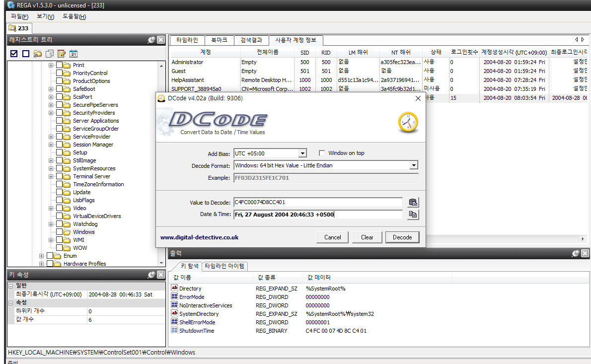Click the Decode button

coord(402,237)
